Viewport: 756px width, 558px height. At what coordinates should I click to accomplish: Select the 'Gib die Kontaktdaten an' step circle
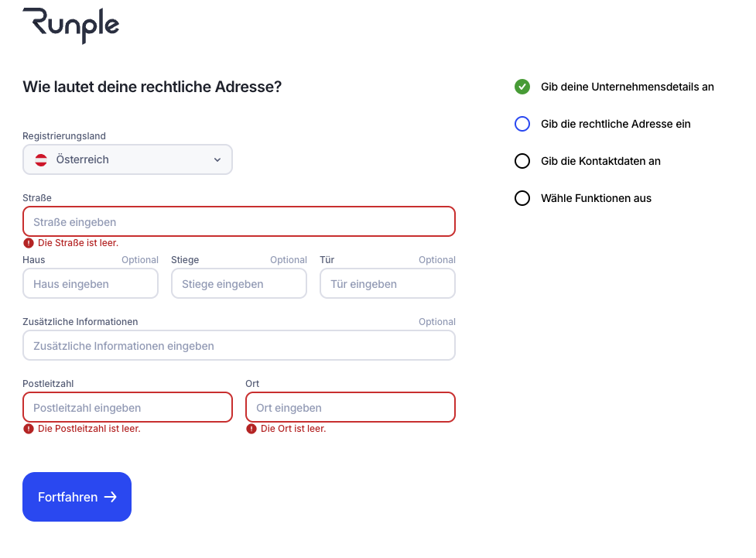pos(522,161)
